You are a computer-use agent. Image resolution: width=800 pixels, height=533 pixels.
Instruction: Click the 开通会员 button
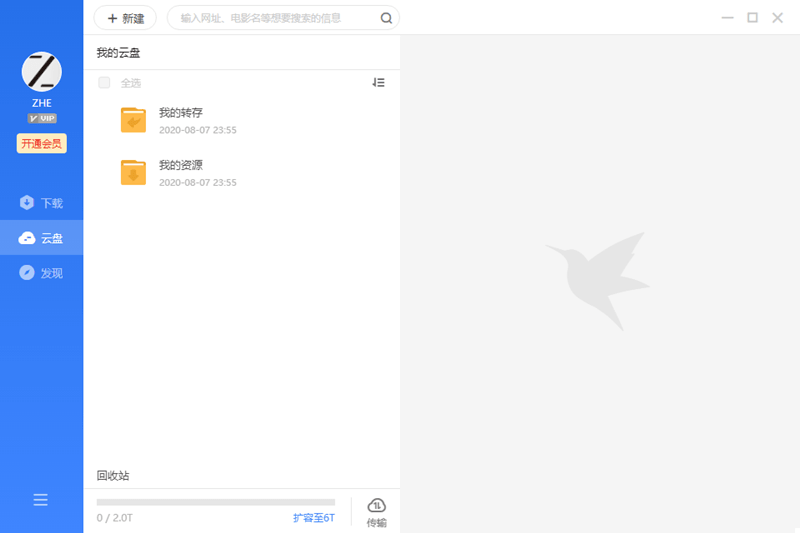[x=41, y=143]
